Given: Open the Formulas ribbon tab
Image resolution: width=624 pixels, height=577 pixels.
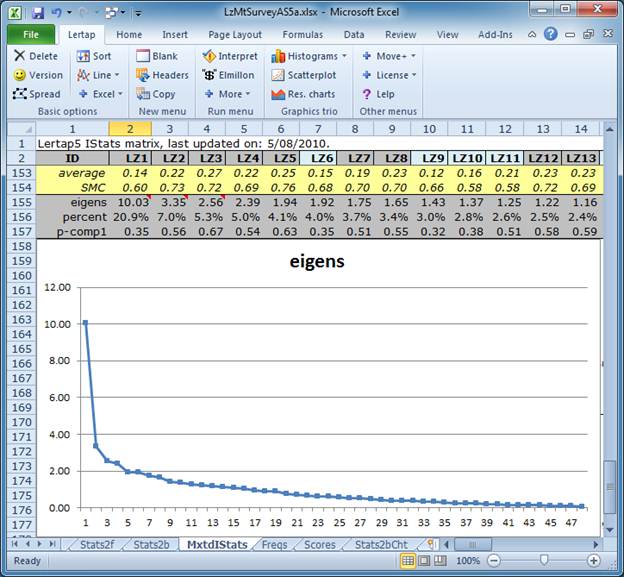Looking at the screenshot, I should [302, 34].
